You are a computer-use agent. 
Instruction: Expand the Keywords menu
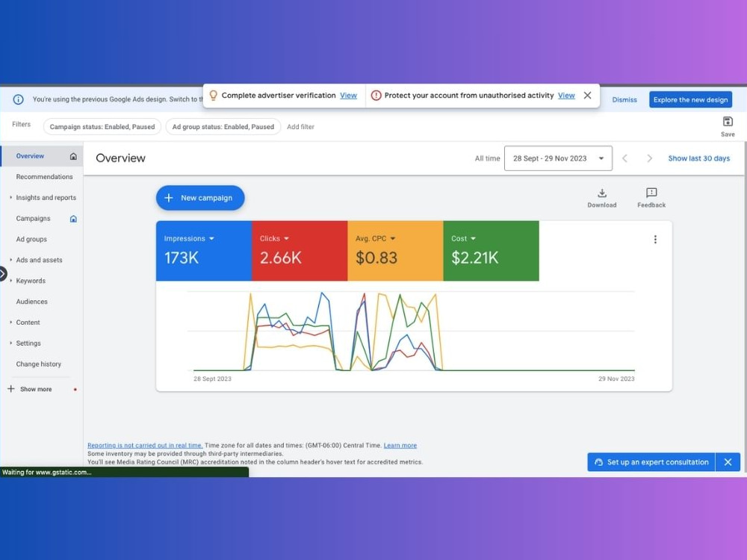coord(11,281)
